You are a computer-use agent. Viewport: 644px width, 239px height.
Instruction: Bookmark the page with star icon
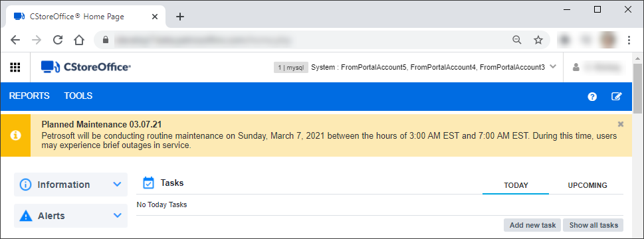538,40
